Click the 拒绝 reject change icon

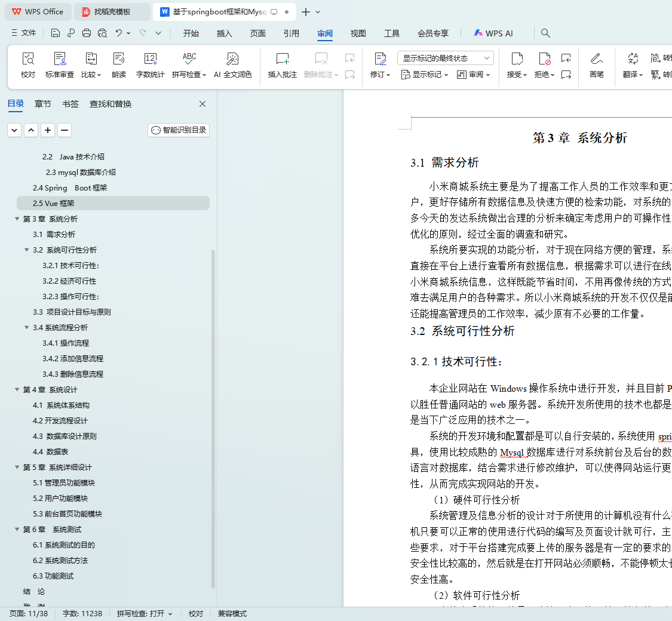point(544,59)
